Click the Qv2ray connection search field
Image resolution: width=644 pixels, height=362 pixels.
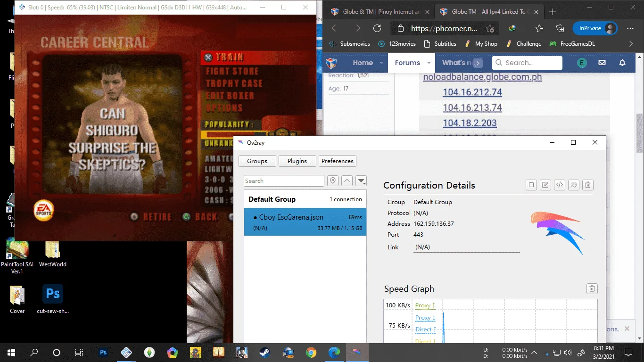click(284, 181)
